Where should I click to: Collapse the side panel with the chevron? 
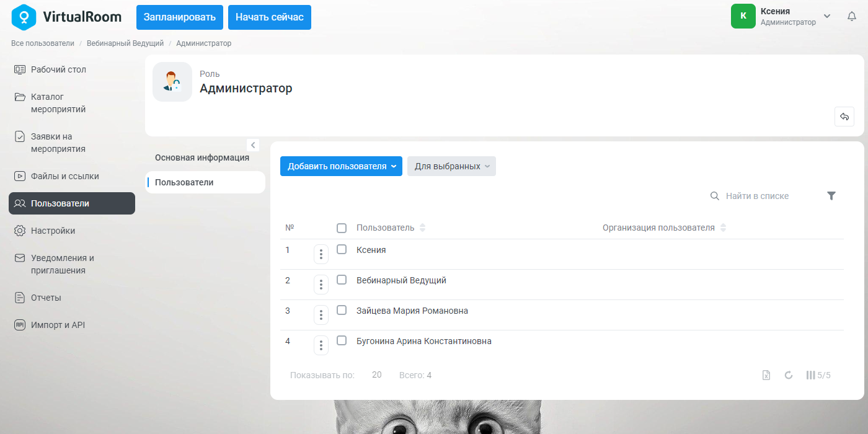(x=253, y=145)
